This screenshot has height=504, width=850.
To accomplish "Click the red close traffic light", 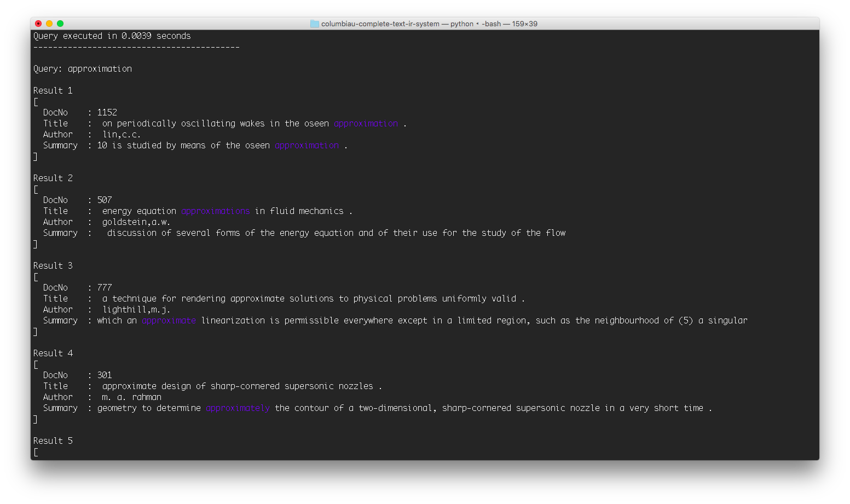I will 38,24.
